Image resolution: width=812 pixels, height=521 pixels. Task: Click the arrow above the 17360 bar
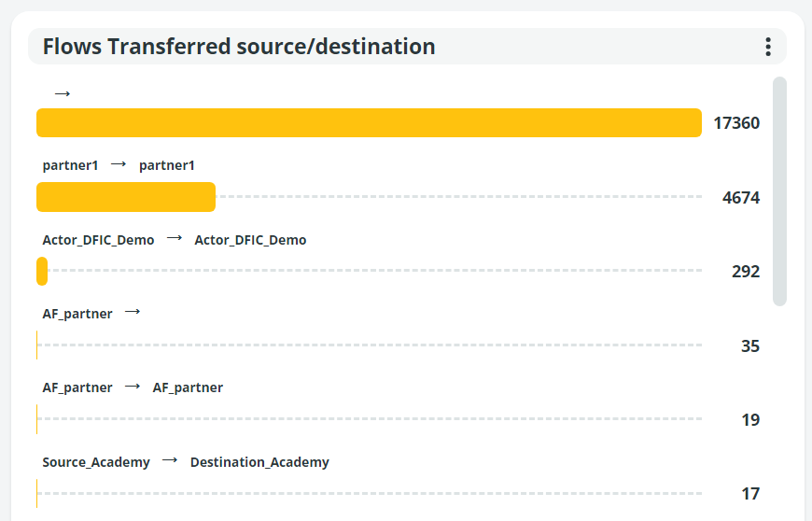(63, 93)
